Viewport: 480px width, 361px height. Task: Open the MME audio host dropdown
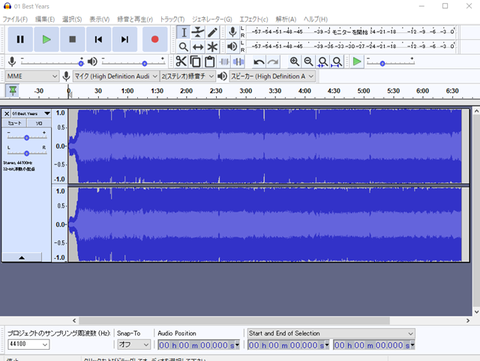(32, 76)
